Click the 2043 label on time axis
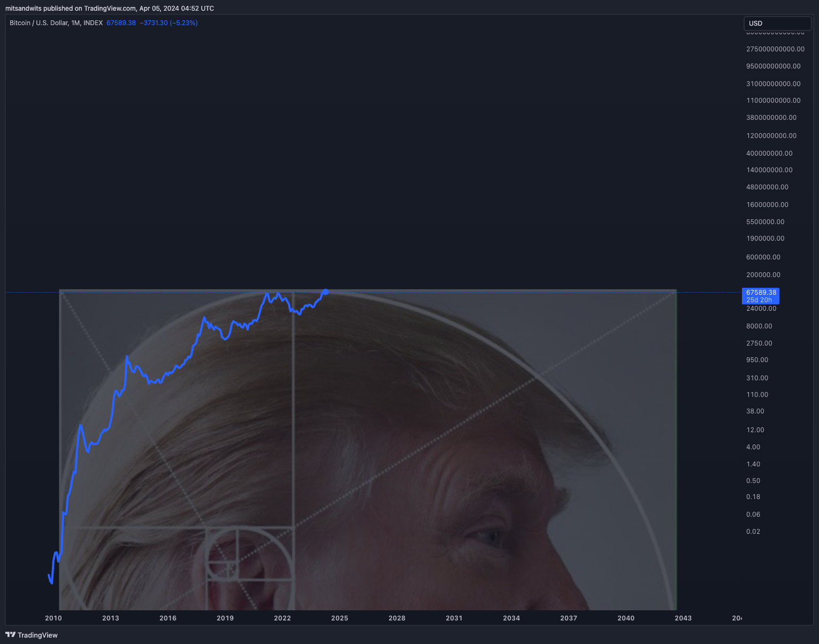The width and height of the screenshot is (819, 644). 683,618
